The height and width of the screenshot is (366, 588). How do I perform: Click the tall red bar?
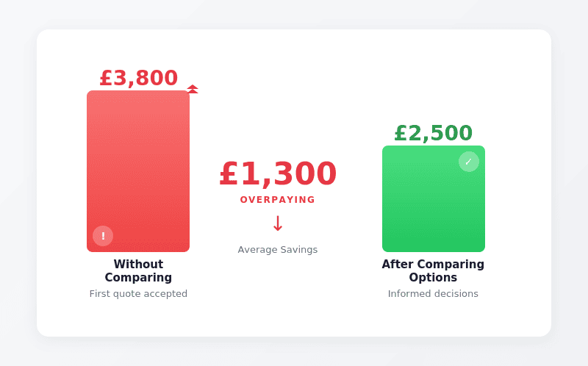(138, 162)
